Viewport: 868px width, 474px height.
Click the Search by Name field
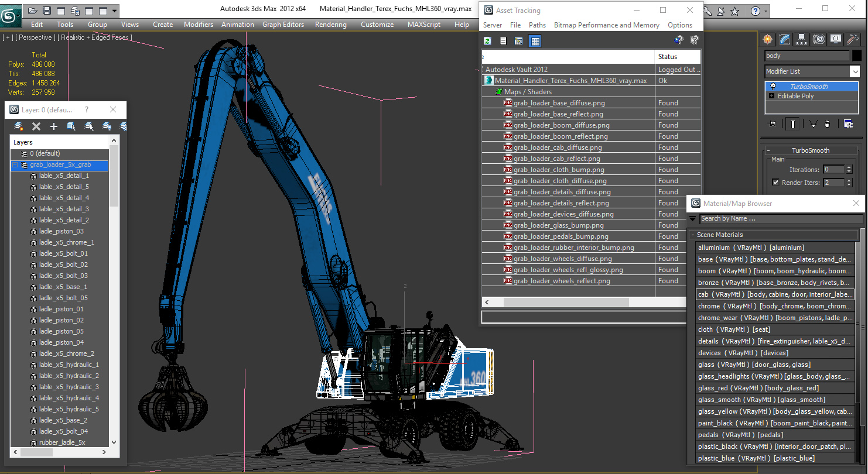pos(781,218)
